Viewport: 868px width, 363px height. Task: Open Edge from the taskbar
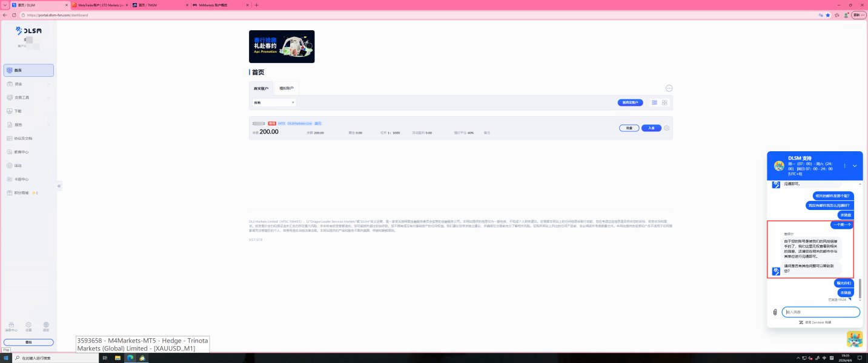pos(130,358)
